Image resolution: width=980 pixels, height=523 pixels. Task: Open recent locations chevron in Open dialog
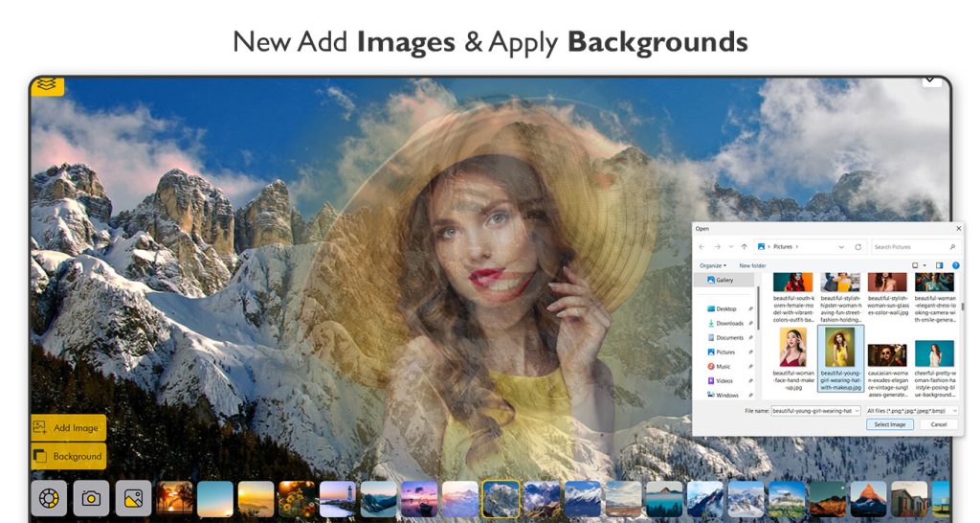[730, 247]
